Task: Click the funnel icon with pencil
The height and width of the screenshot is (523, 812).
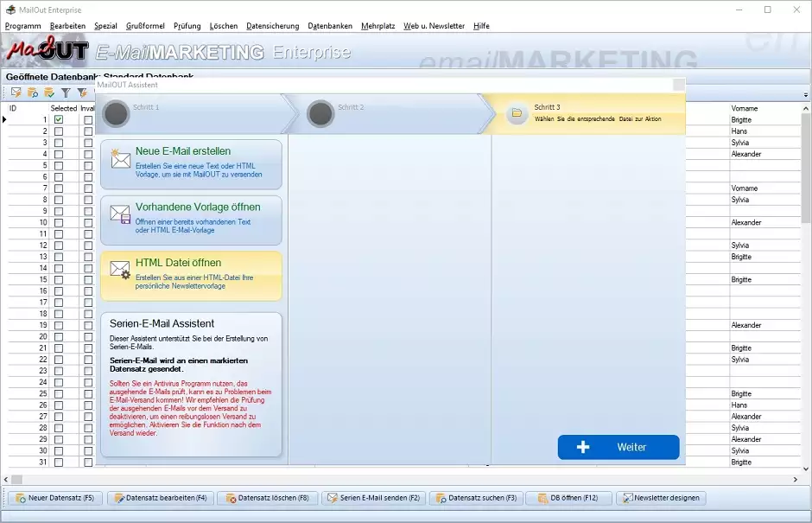Action: (x=82, y=92)
